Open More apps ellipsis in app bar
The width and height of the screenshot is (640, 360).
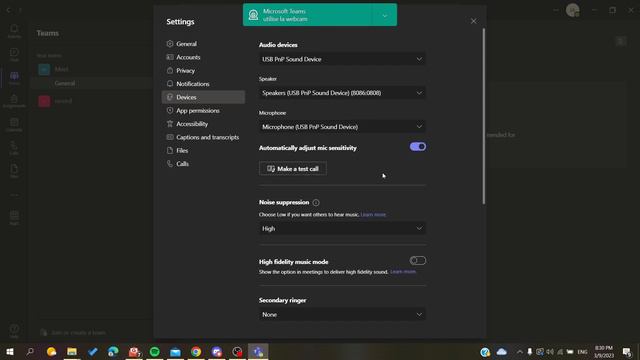coord(14,195)
